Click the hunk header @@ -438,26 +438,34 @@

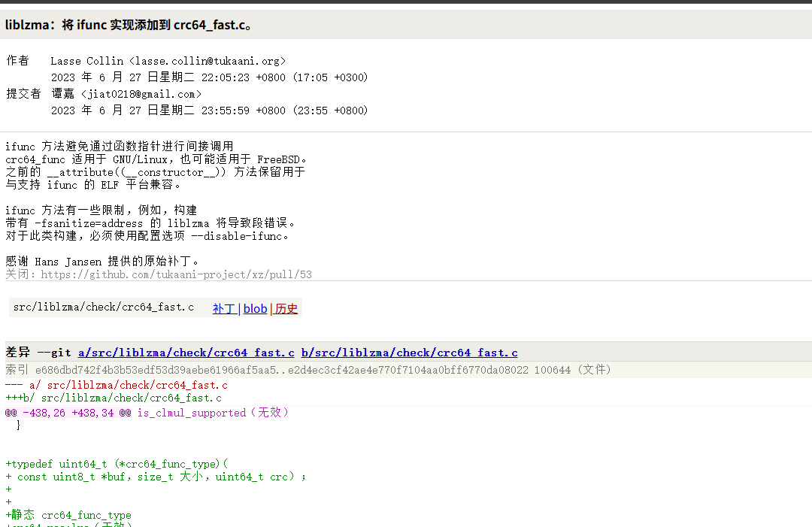tap(68, 413)
